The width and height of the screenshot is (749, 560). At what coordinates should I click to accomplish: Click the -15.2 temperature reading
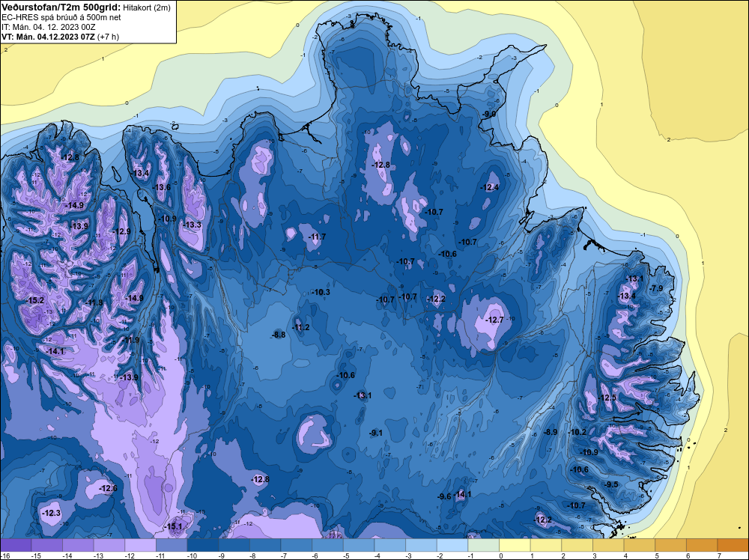35,300
